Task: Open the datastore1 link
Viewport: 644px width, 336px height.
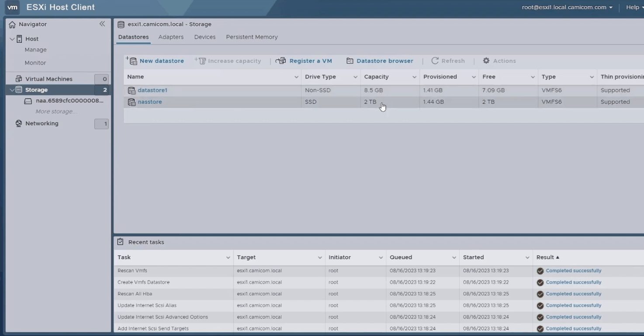Action: [x=152, y=90]
